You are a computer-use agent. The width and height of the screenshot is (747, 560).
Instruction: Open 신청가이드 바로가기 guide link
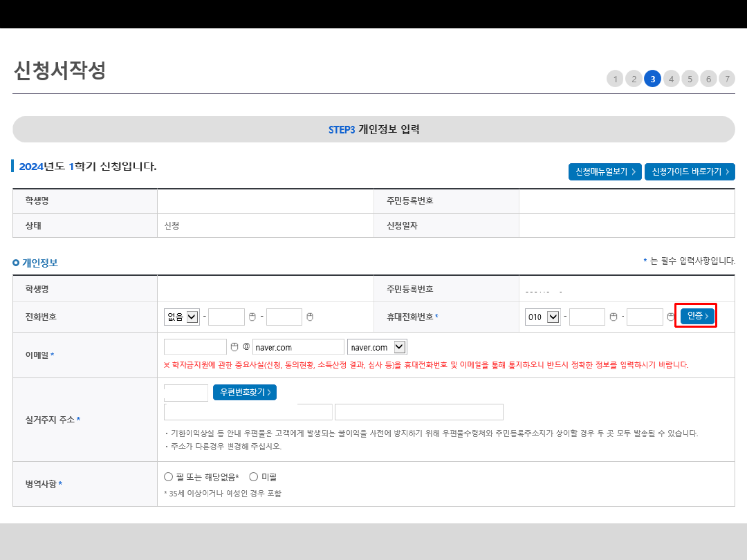690,171
